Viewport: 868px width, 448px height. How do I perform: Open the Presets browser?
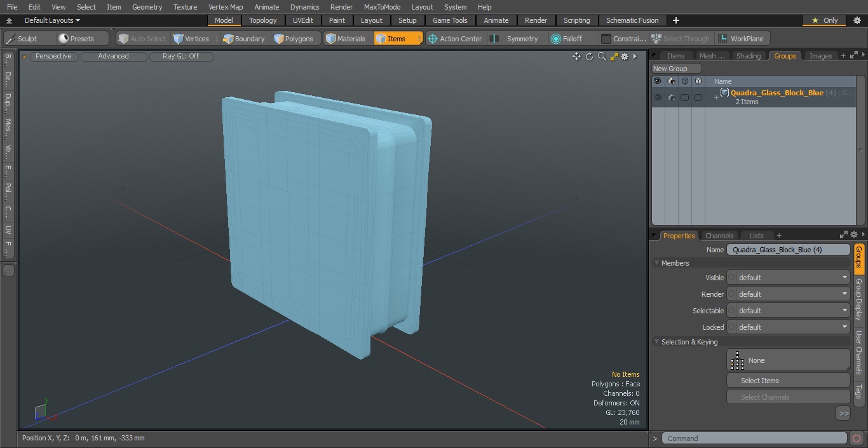click(83, 39)
